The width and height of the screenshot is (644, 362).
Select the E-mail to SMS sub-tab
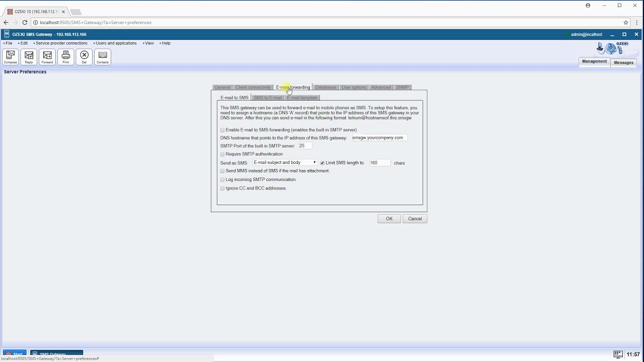click(x=234, y=98)
